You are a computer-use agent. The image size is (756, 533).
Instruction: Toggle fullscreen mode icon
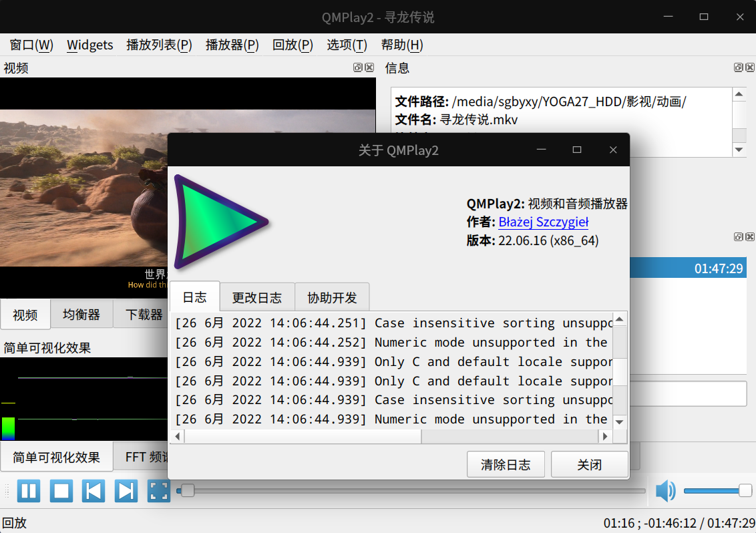click(x=158, y=492)
